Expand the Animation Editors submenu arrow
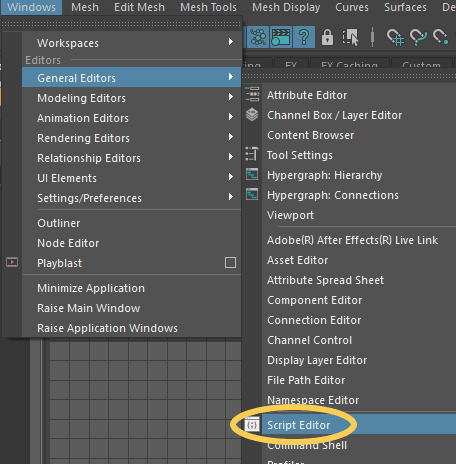This screenshot has height=464, width=456. click(231, 117)
